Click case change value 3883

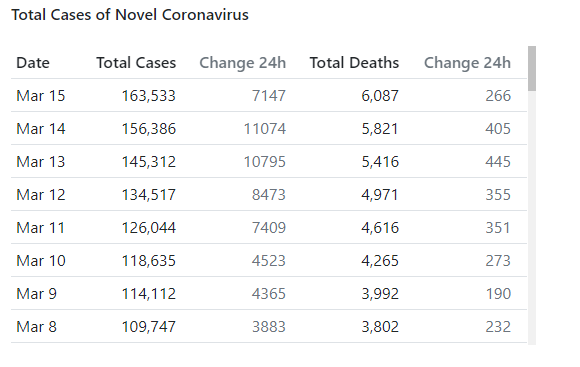click(x=269, y=327)
